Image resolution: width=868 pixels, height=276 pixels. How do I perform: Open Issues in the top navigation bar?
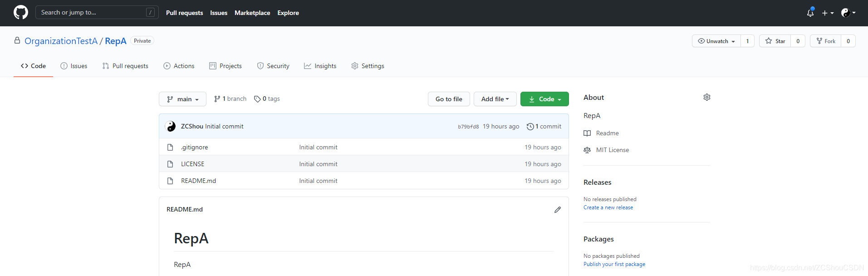[219, 13]
